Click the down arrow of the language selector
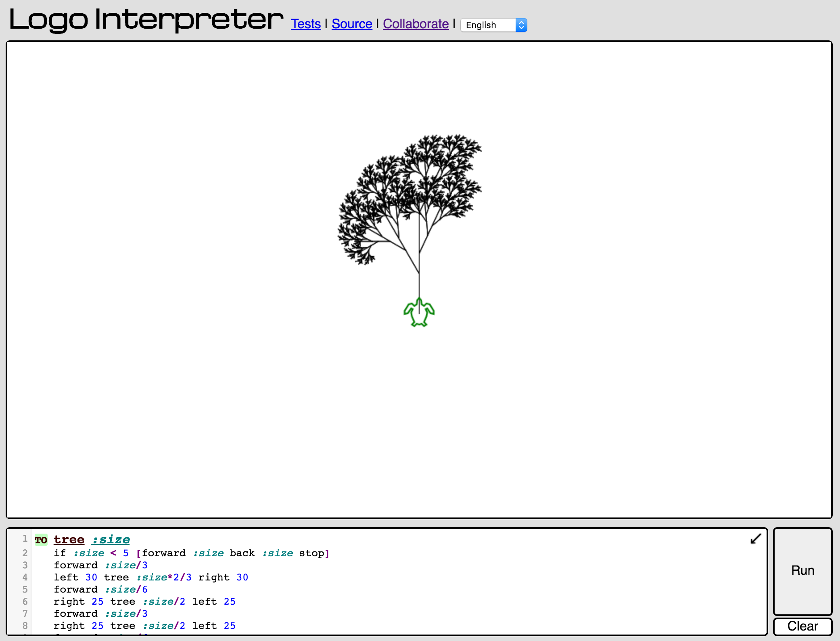This screenshot has height=641, width=840. (522, 28)
